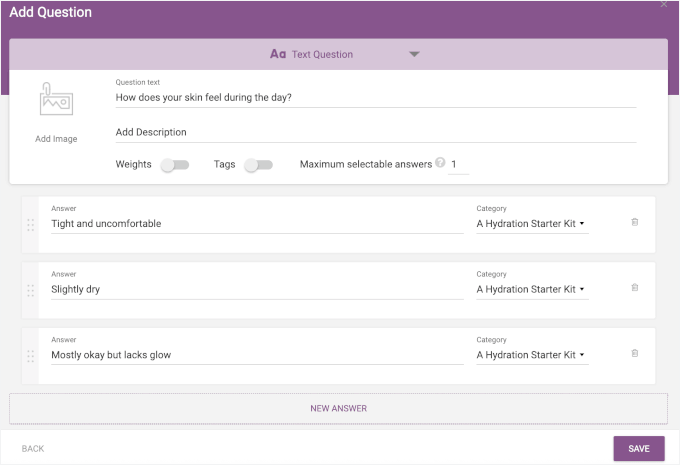Image resolution: width=680 pixels, height=465 pixels.
Task: Go BACK to the previous step
Action: coord(33,449)
